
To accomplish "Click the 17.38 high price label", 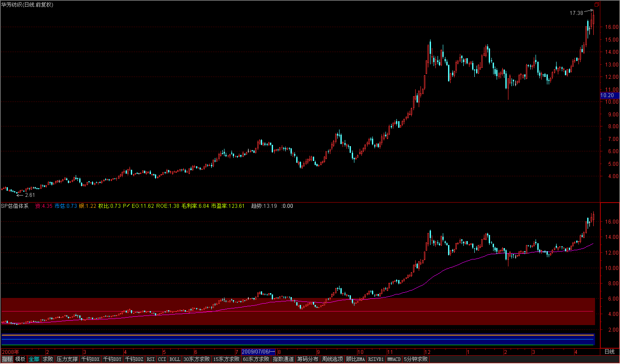I will [576, 13].
